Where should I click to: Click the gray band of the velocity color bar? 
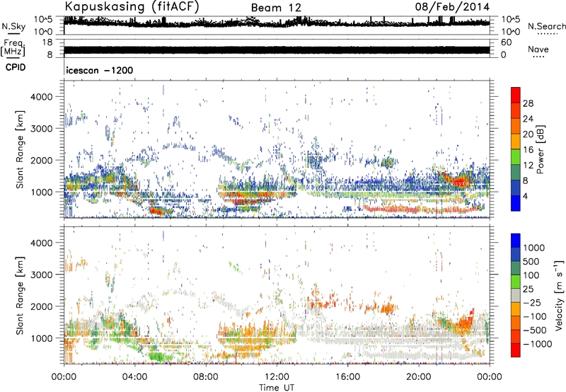click(516, 295)
